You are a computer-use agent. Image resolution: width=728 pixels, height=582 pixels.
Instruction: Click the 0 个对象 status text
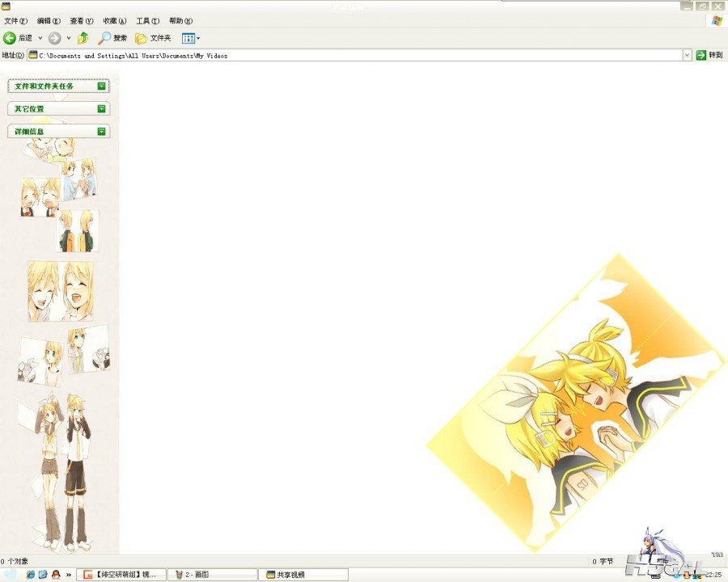tap(15, 561)
